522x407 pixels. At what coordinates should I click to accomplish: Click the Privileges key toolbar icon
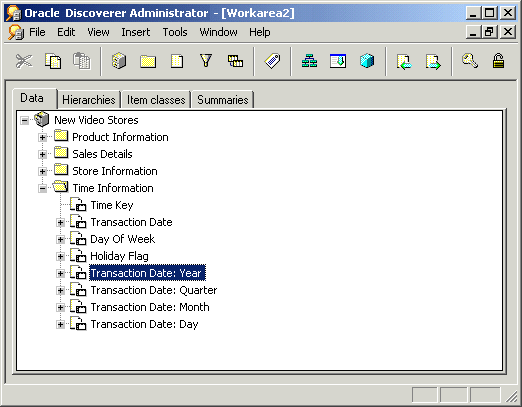coord(470,61)
